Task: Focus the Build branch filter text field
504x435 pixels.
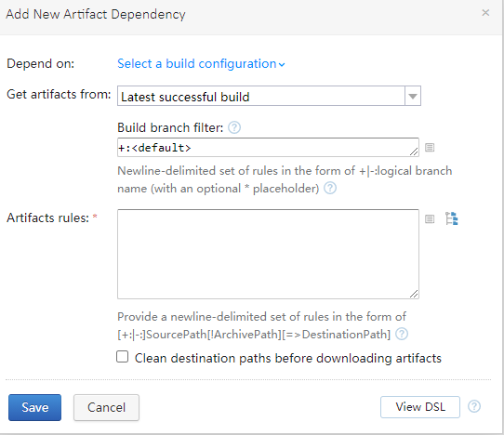Action: pyautogui.click(x=268, y=148)
